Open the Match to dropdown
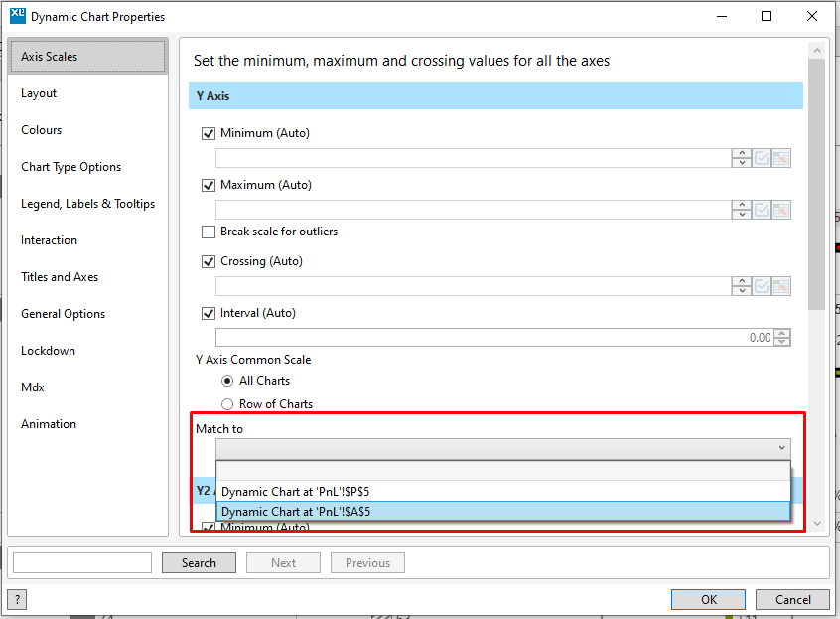 coord(780,447)
